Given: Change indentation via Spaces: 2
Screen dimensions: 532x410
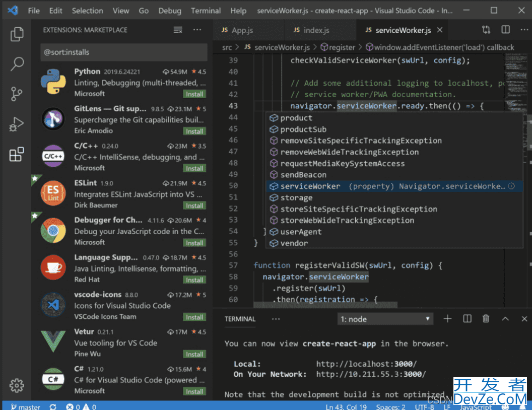Looking at the screenshot, I should [390, 407].
